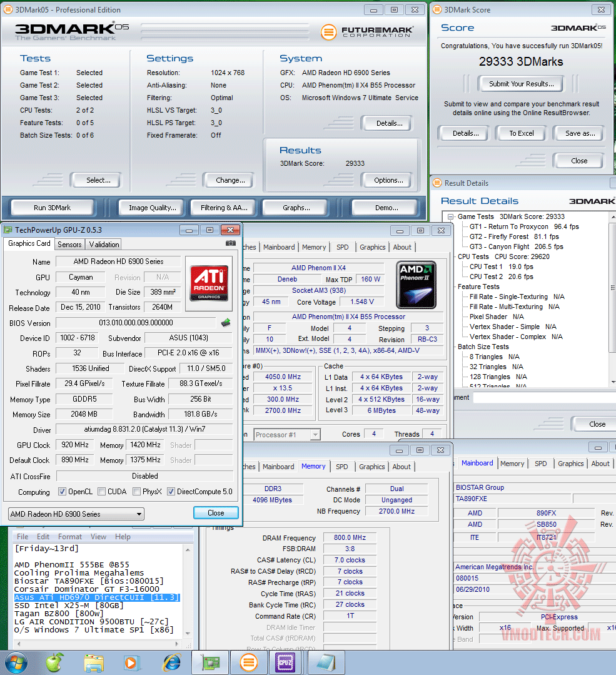
Task: Open the GPU selection dropdown in GPU-Z
Action: 76,514
